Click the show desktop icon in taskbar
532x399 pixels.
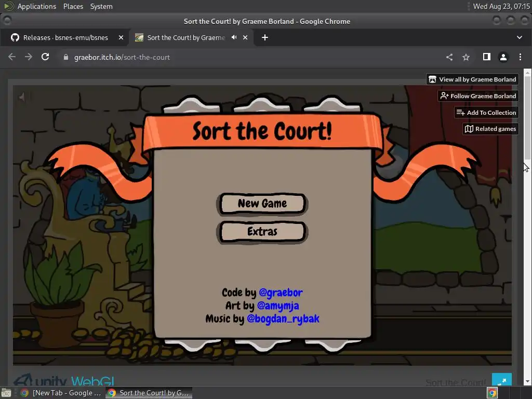coord(6,393)
